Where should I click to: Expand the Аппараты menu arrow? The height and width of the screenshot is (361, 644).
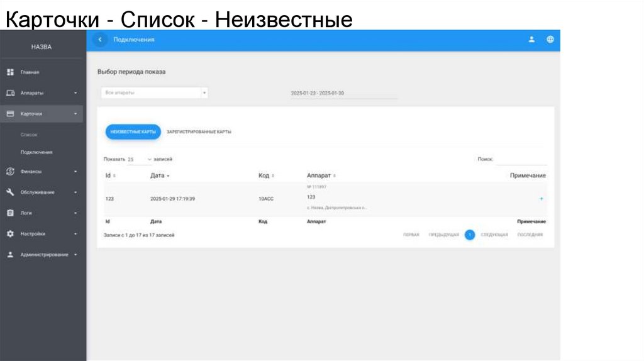coord(75,93)
